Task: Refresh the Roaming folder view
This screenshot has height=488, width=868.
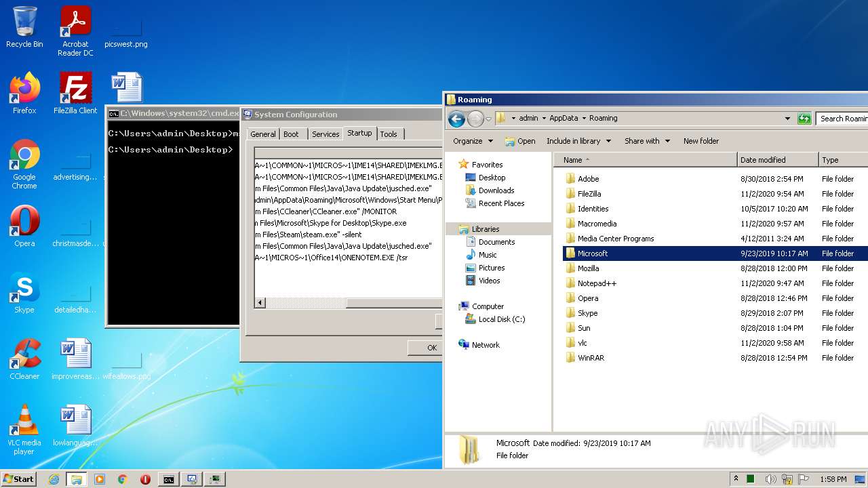Action: click(804, 119)
